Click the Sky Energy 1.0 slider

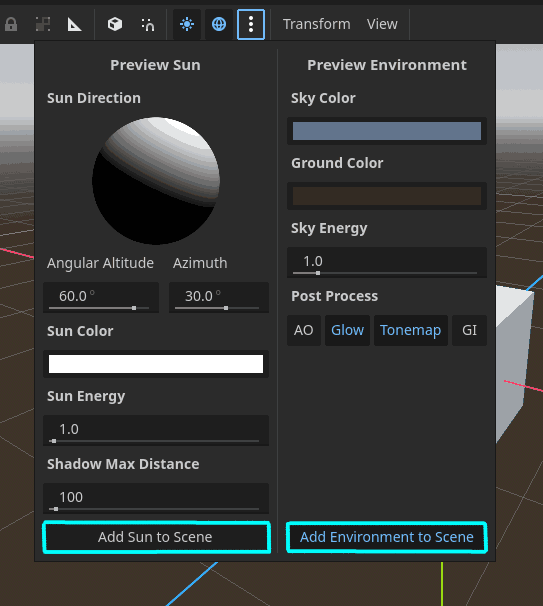click(387, 262)
